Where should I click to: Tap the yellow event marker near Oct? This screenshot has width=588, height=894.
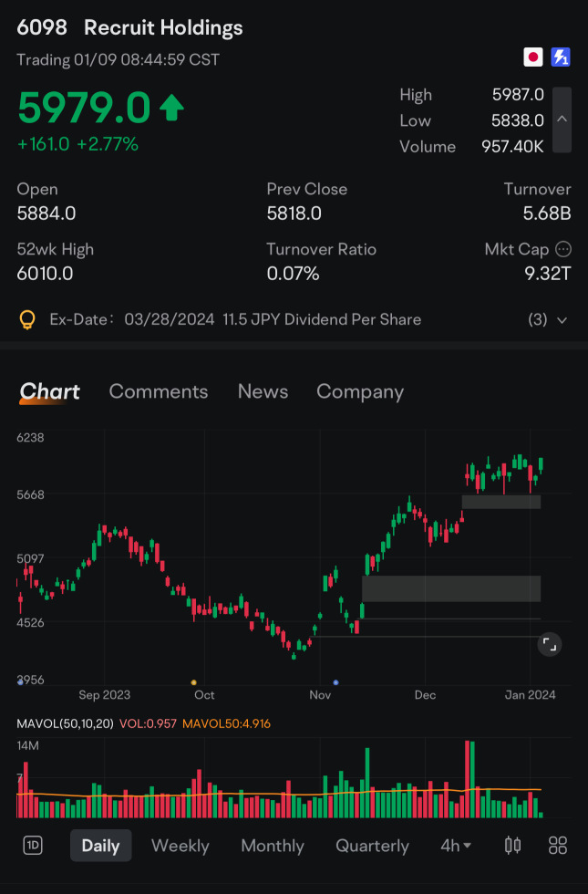(193, 682)
